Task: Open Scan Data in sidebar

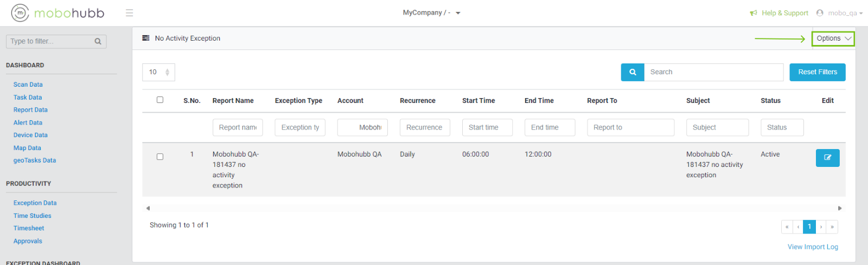Action: pyautogui.click(x=28, y=85)
